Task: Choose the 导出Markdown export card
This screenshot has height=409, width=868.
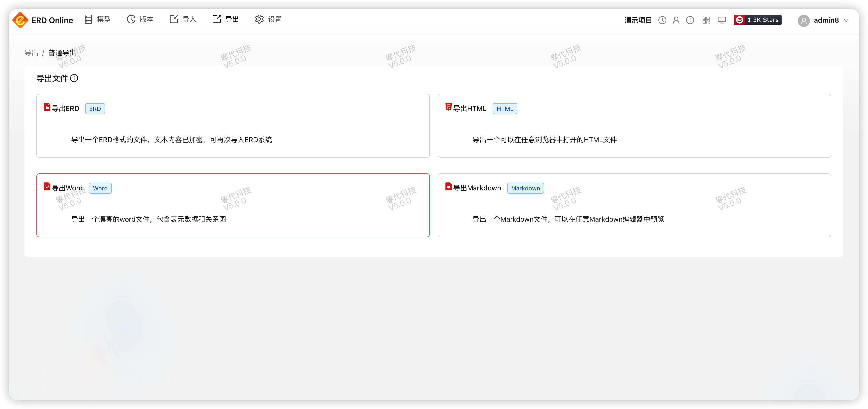Action: click(x=634, y=205)
